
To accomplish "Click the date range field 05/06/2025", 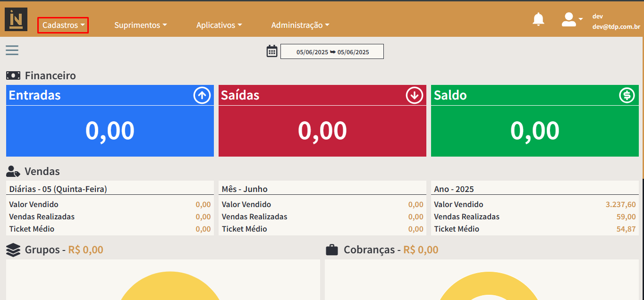I will [x=332, y=51].
